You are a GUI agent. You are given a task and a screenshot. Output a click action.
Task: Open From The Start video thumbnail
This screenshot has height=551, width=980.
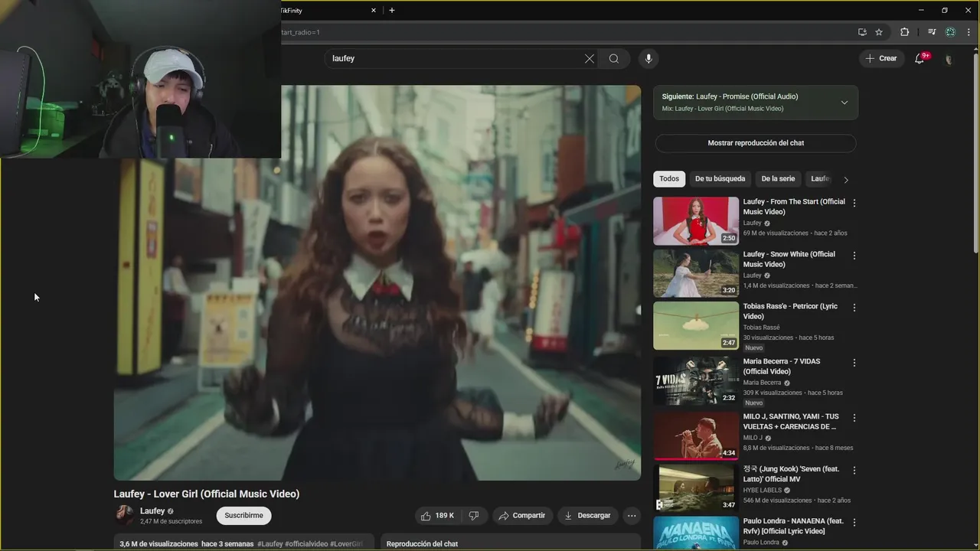click(696, 221)
